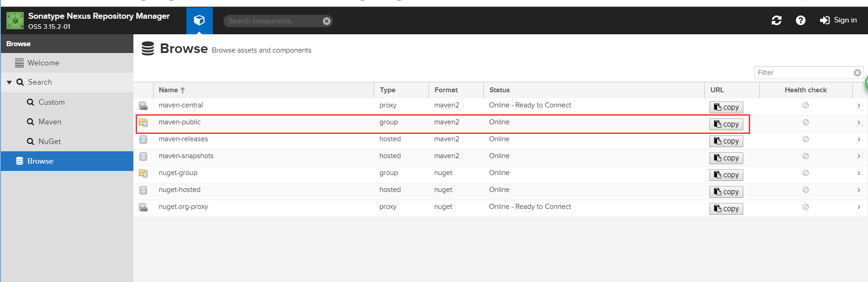868x282 pixels.
Task: Click health check icon for maven-releases
Action: tap(806, 139)
